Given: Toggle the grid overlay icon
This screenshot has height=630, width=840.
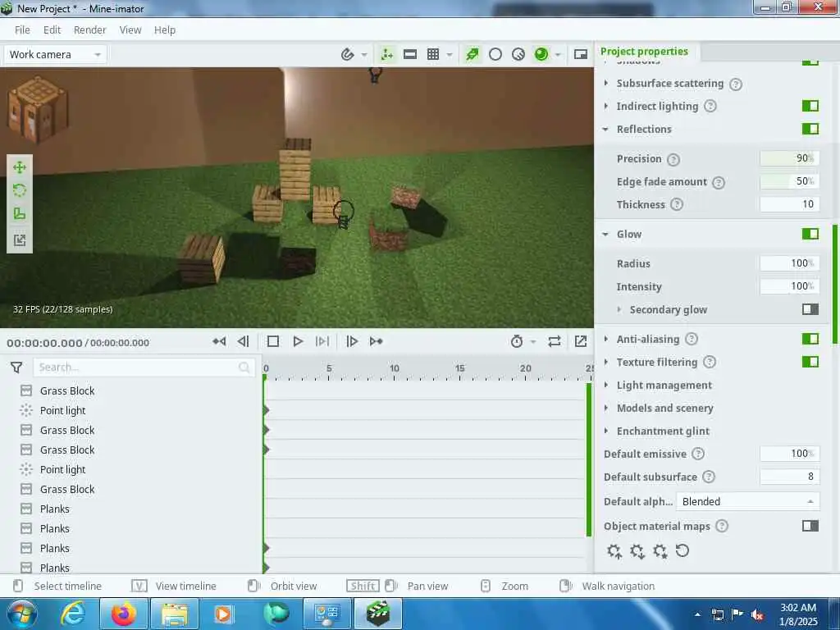Looking at the screenshot, I should click(x=433, y=54).
